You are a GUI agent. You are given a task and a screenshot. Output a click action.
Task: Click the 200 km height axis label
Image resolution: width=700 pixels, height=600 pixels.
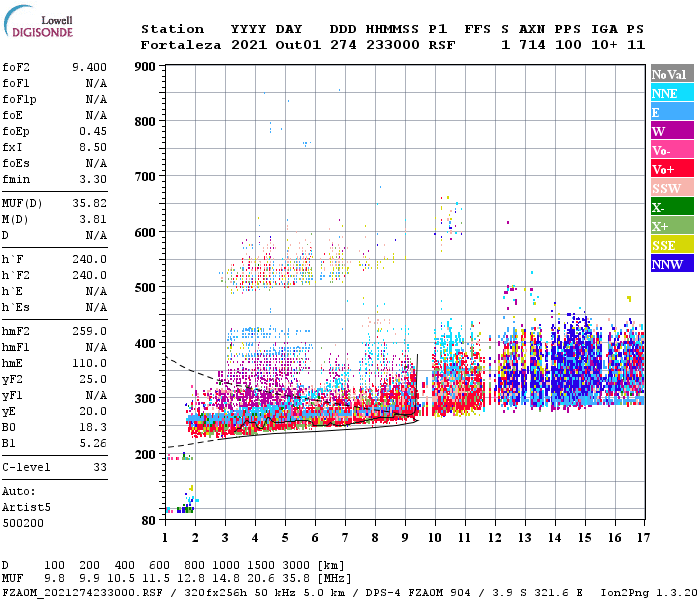pos(145,454)
